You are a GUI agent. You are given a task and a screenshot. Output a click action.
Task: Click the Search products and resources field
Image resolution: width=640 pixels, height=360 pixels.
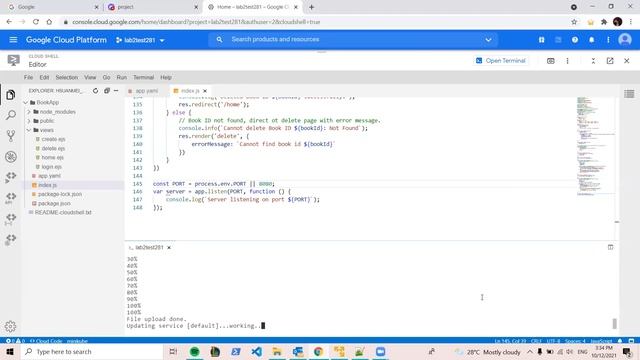354,40
